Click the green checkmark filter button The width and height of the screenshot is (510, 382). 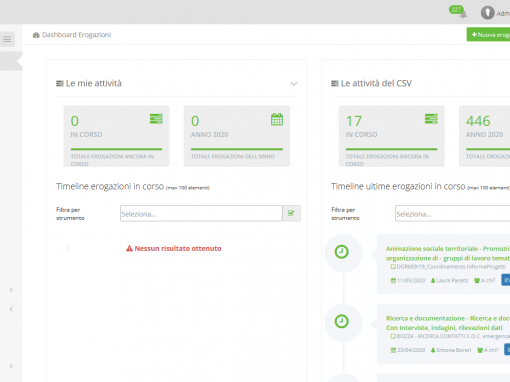pos(291,213)
